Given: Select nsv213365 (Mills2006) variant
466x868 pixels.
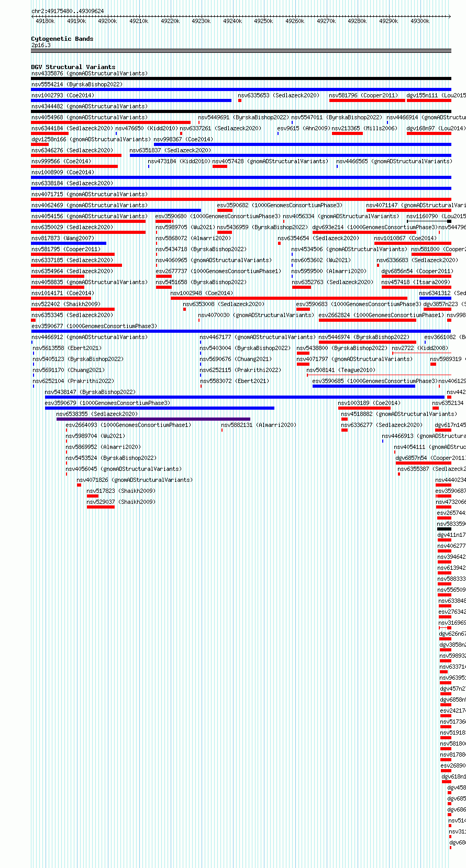Looking at the screenshot, I should [x=364, y=128].
